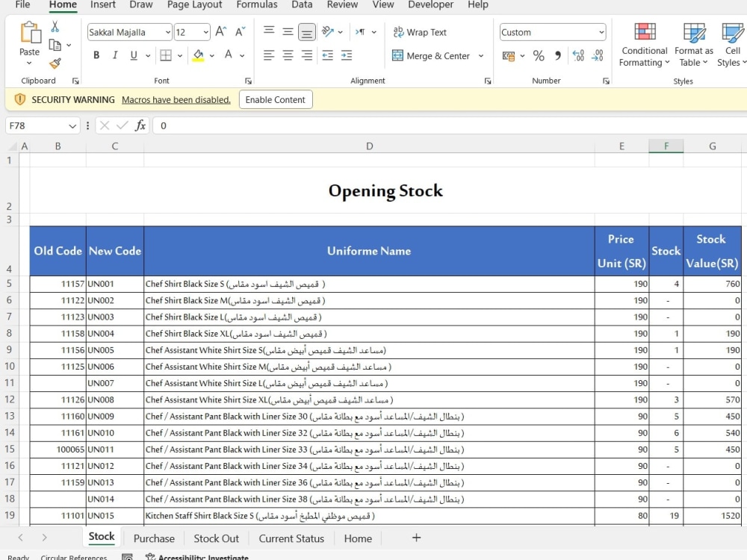747x560 pixels.
Task: Select cell with code UN005
Action: tap(115, 350)
